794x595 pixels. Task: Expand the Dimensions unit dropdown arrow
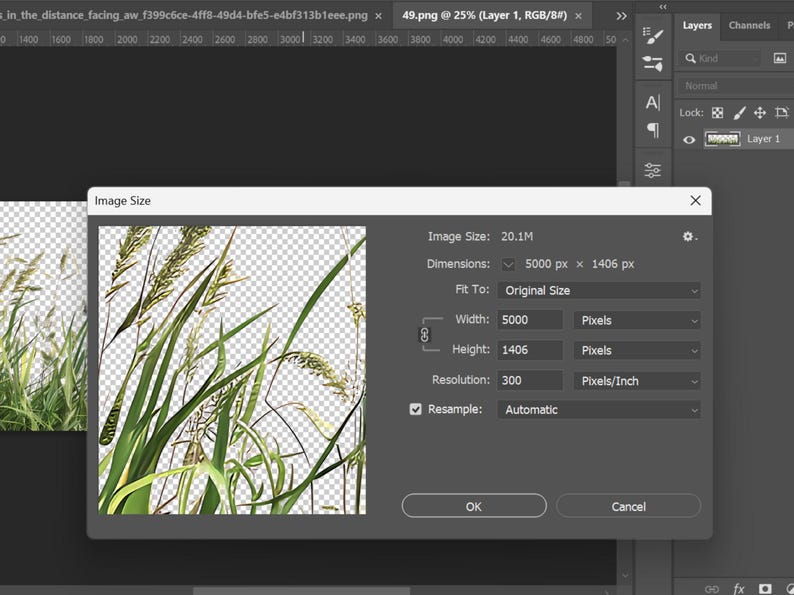(508, 264)
